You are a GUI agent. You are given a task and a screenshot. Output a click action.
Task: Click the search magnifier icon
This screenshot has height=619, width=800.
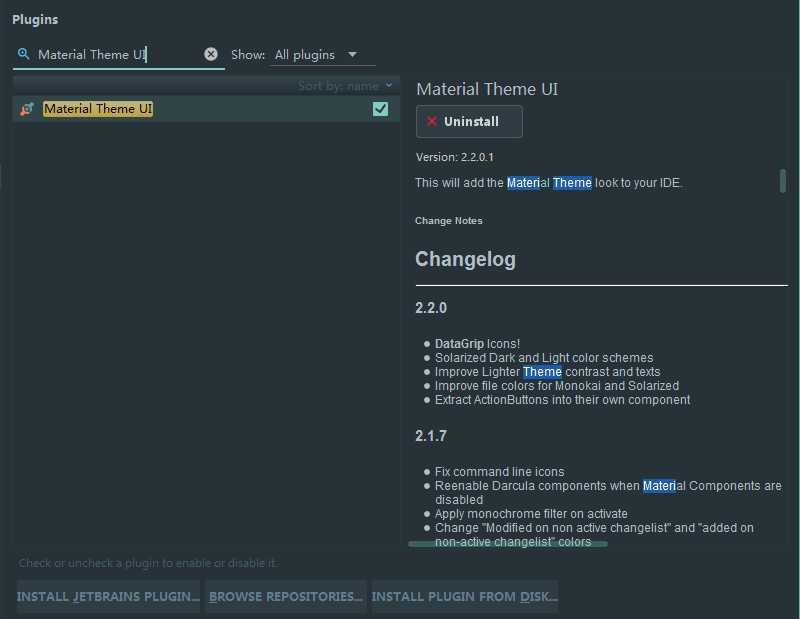23,54
